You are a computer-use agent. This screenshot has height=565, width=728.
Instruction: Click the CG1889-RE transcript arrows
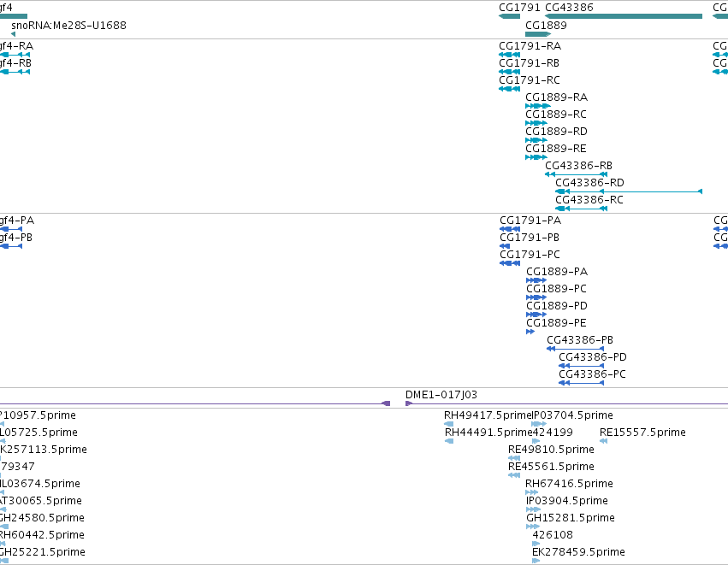pos(536,158)
